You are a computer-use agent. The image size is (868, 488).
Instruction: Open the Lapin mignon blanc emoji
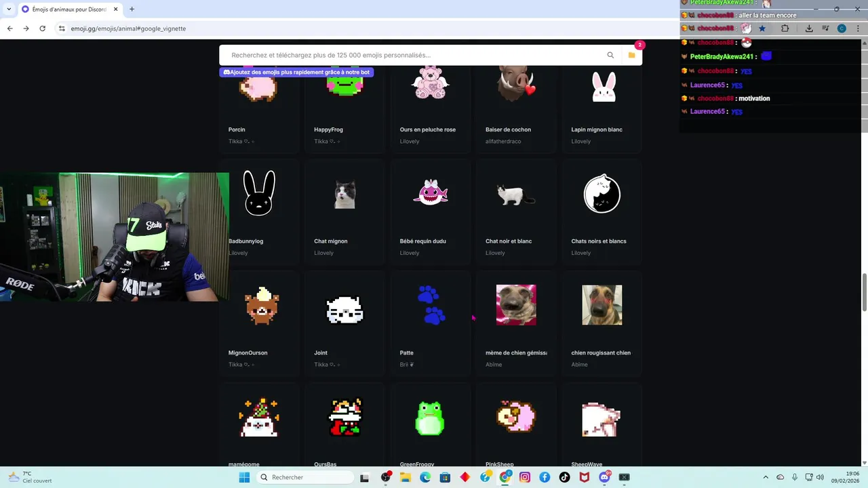[603, 87]
